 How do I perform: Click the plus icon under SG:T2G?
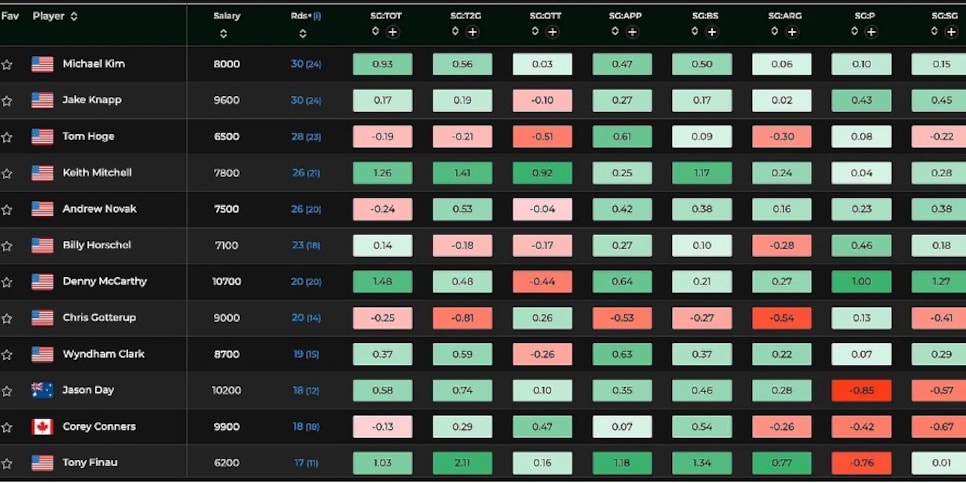pos(472,32)
